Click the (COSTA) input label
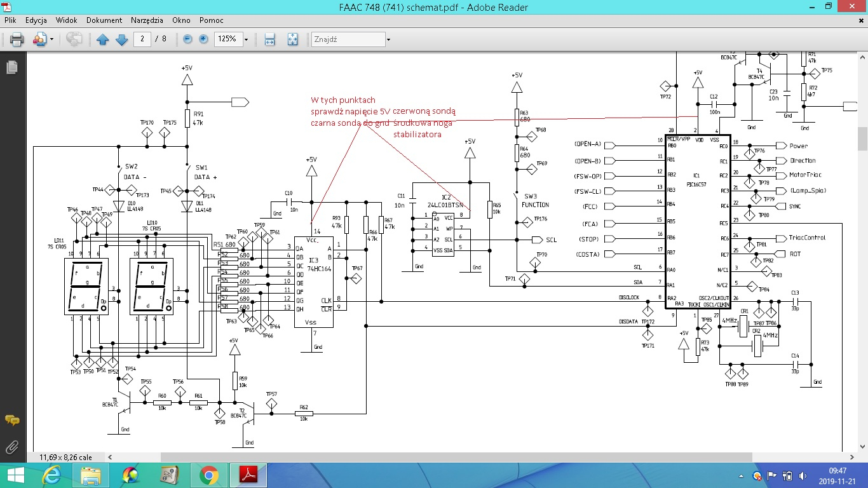This screenshot has height=488, width=868. pos(588,254)
